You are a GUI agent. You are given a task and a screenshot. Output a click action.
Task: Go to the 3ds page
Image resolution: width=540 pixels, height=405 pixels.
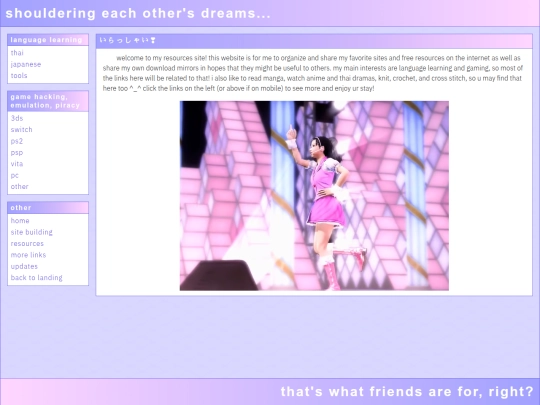click(17, 118)
